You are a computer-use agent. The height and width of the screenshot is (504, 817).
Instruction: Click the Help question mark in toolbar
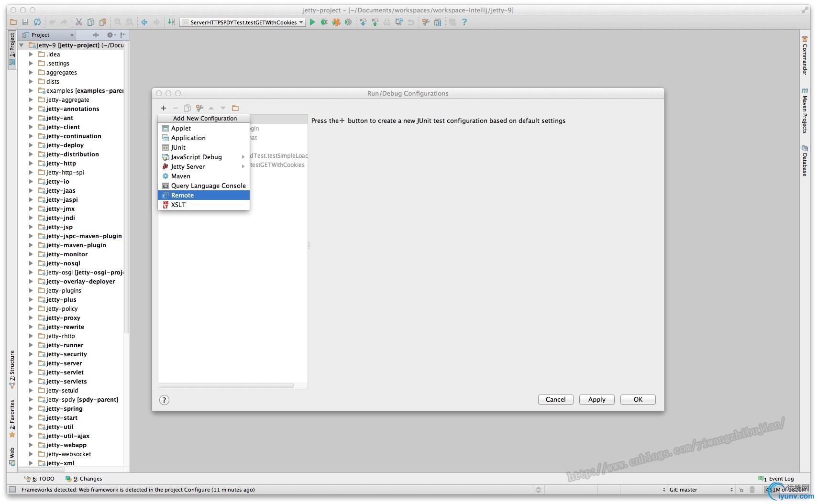coord(464,22)
